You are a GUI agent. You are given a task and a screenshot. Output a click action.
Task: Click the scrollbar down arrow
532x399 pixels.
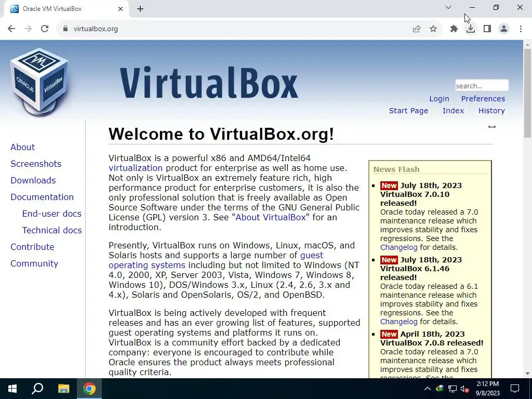coord(528,374)
